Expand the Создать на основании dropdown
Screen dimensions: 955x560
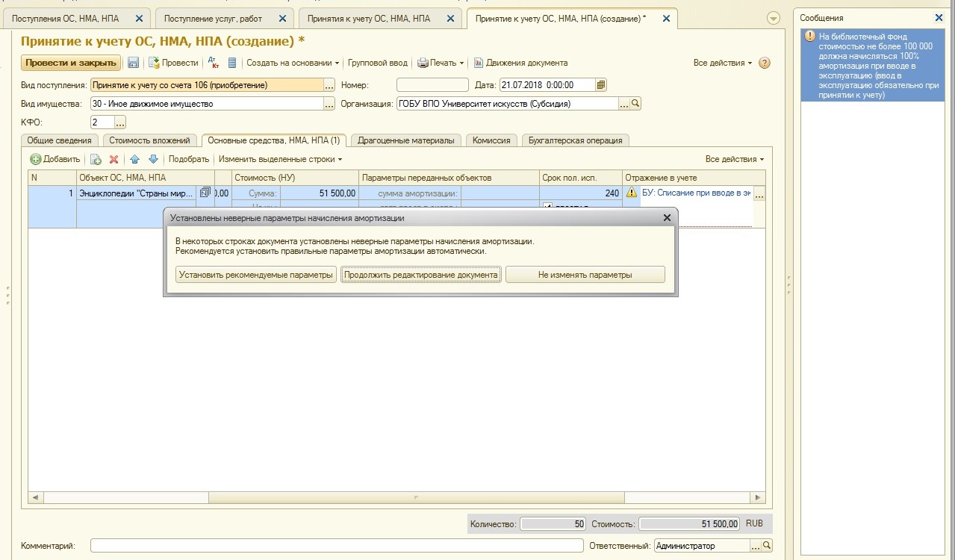coord(293,63)
